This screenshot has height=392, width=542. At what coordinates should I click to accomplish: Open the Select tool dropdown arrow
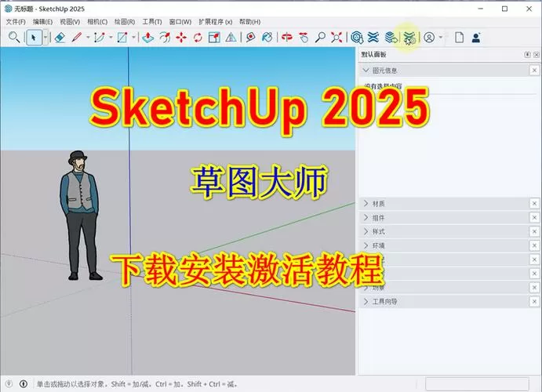point(45,38)
